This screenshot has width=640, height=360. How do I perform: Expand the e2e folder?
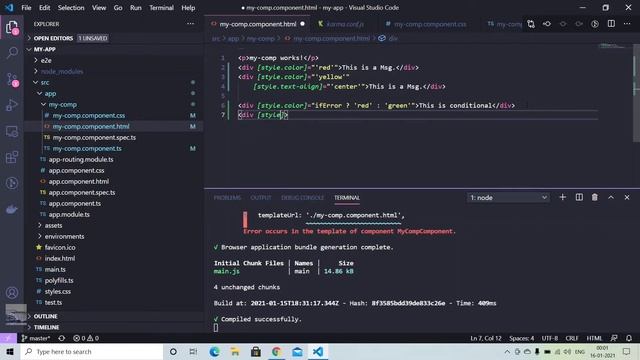[x=46, y=60]
